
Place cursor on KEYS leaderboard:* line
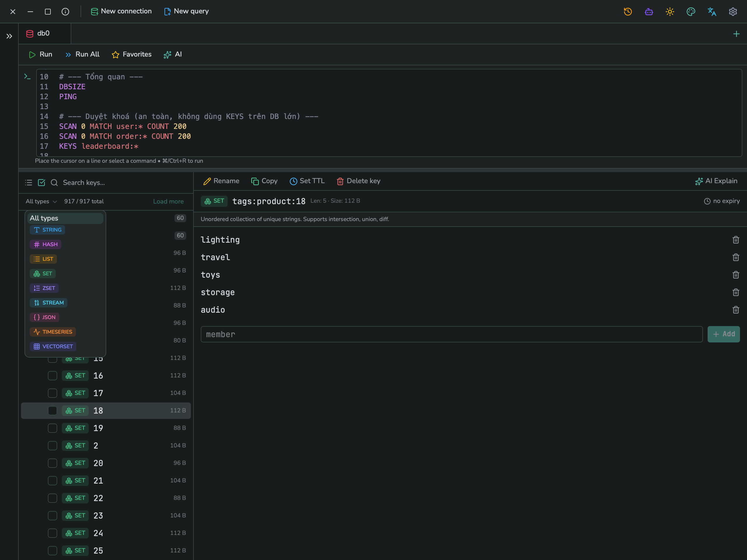point(99,146)
